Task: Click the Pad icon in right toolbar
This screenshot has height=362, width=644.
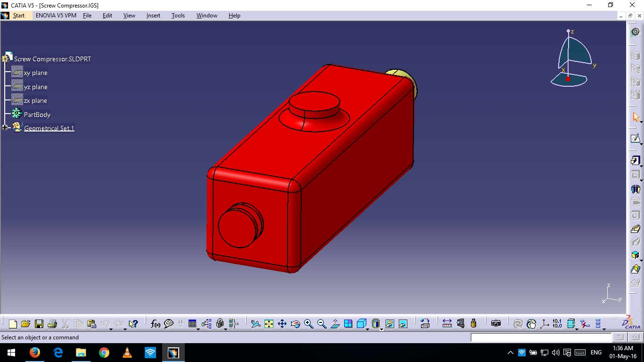Action: tap(635, 161)
